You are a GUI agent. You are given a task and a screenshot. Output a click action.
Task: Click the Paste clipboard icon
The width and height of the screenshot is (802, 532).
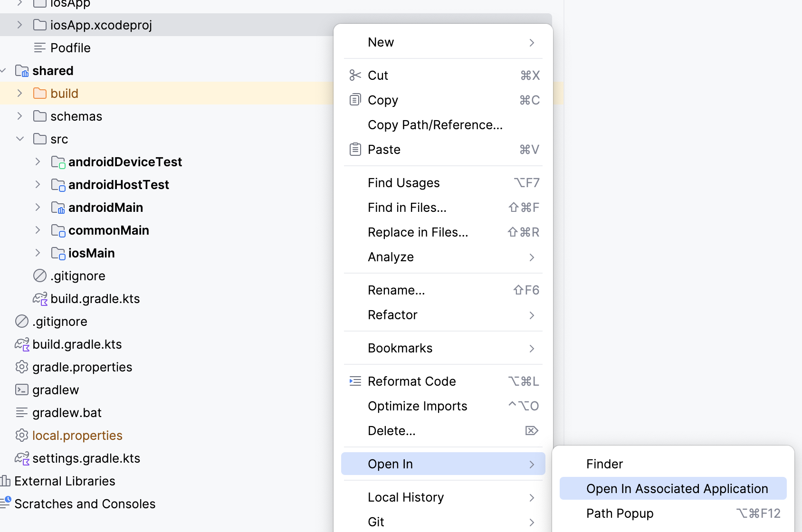(355, 149)
